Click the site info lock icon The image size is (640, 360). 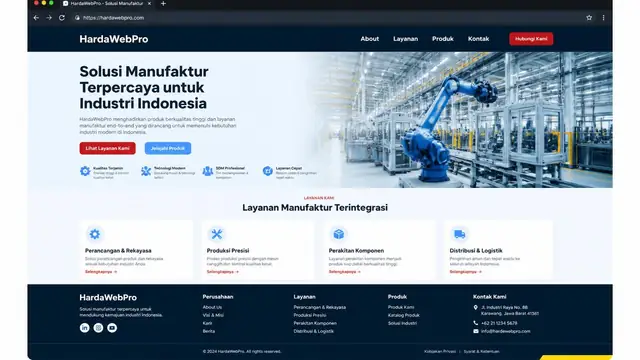click(x=77, y=18)
